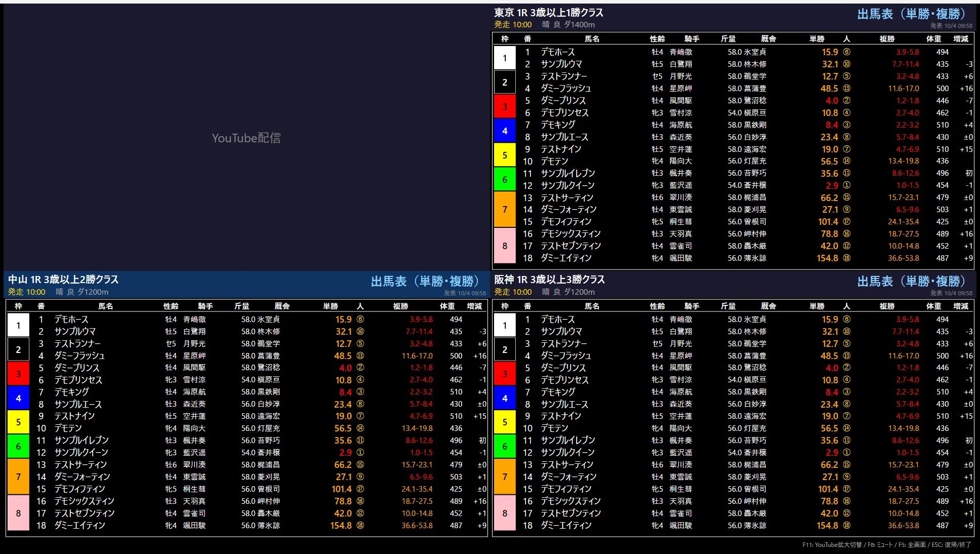Image resolution: width=980 pixels, height=554 pixels.
Task: Click win odds 101.4 in 阪神 panel
Action: 828,489
